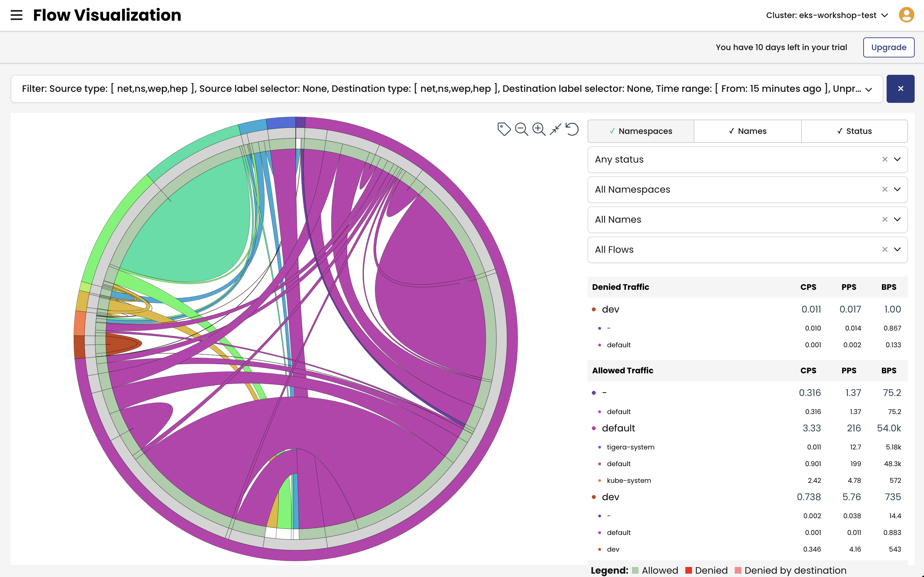Click the user profile avatar icon

(x=906, y=15)
